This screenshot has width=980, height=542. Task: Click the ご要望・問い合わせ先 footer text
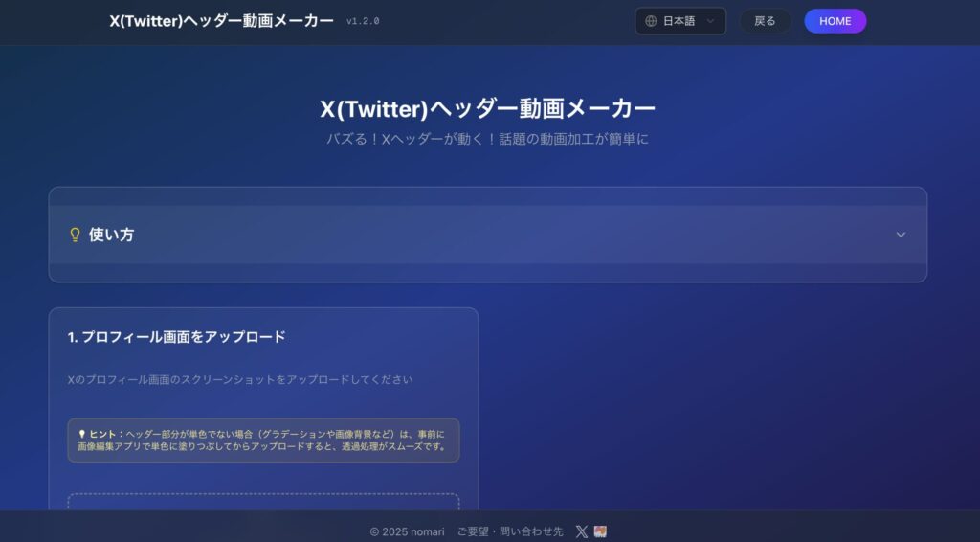(x=510, y=531)
